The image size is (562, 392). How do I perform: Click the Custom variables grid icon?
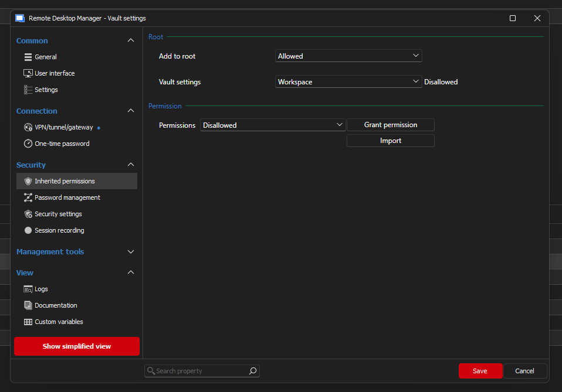point(28,322)
